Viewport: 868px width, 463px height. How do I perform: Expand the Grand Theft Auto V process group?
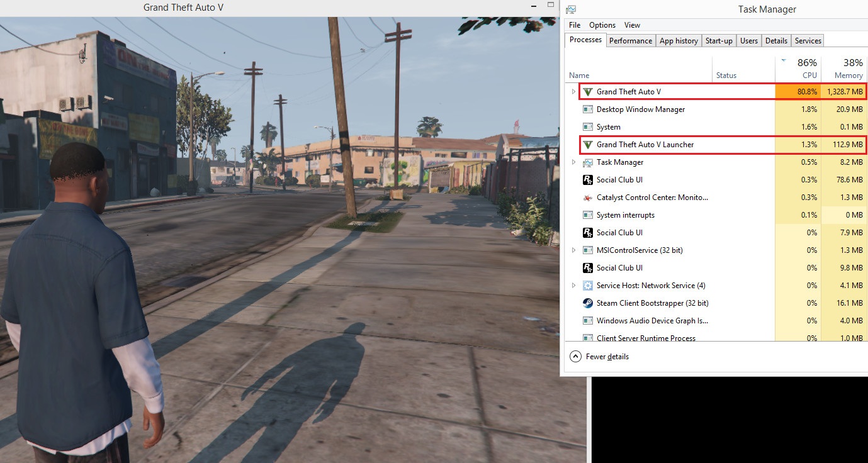tap(573, 92)
